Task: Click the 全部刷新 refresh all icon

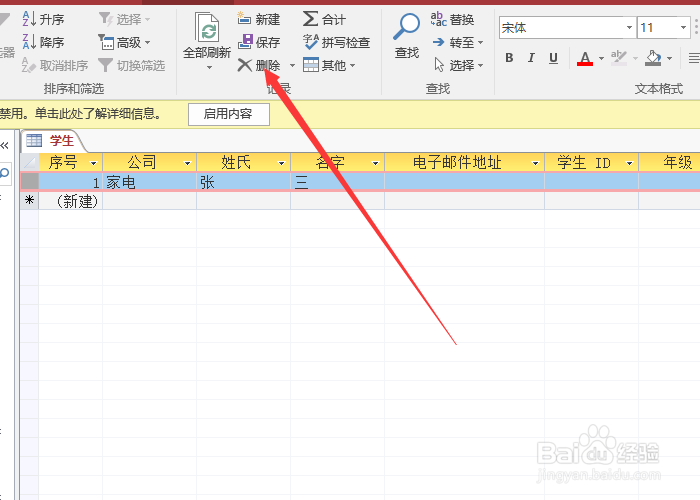Action: coord(207,28)
